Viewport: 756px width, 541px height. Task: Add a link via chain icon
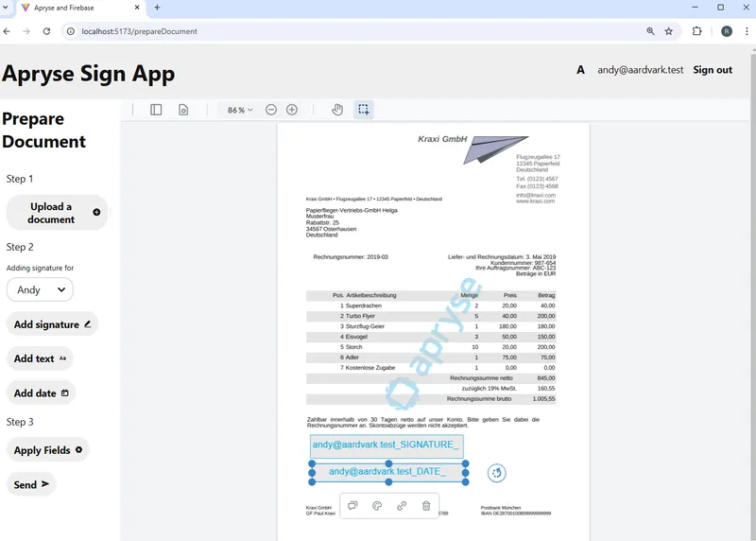click(402, 506)
